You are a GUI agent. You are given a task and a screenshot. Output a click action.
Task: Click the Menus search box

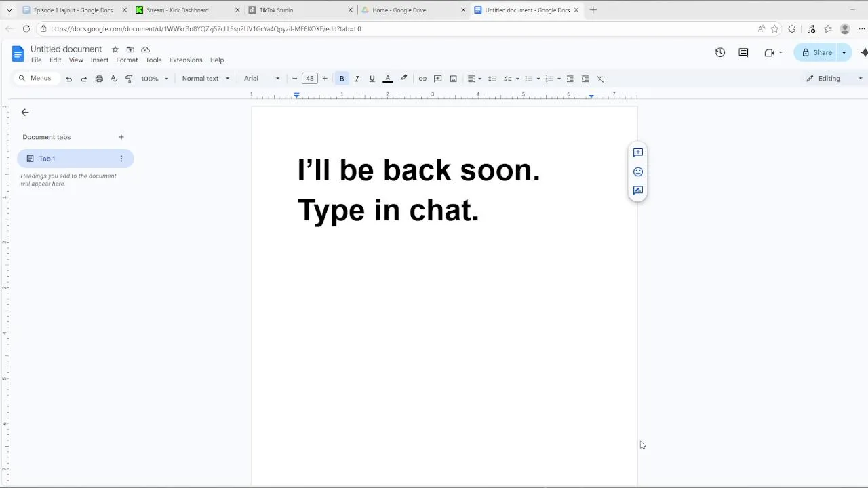point(35,79)
